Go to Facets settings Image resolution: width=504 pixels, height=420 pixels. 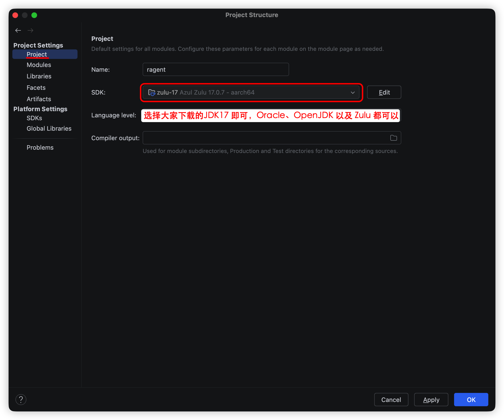pyautogui.click(x=36, y=88)
